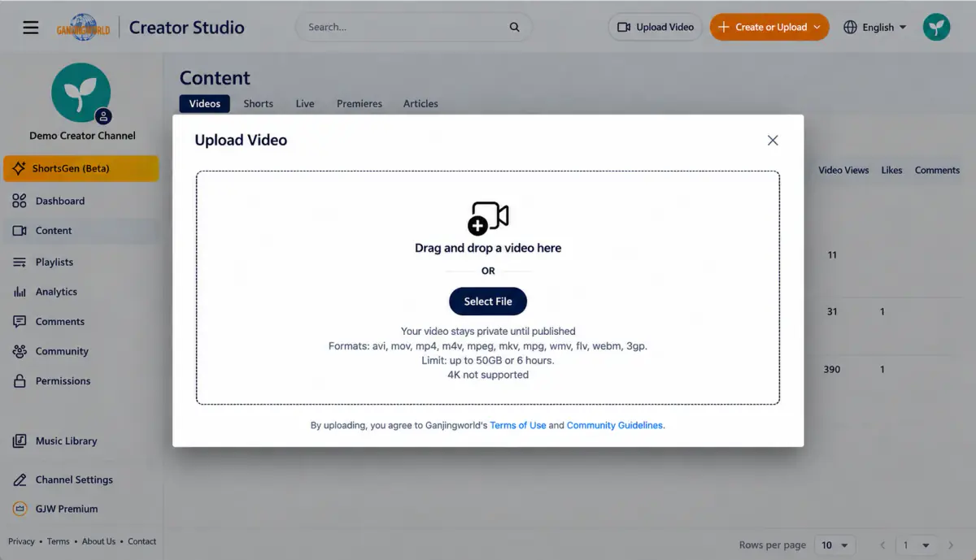Click the Creator Studio title
The height and width of the screenshot is (560, 976).
point(187,28)
